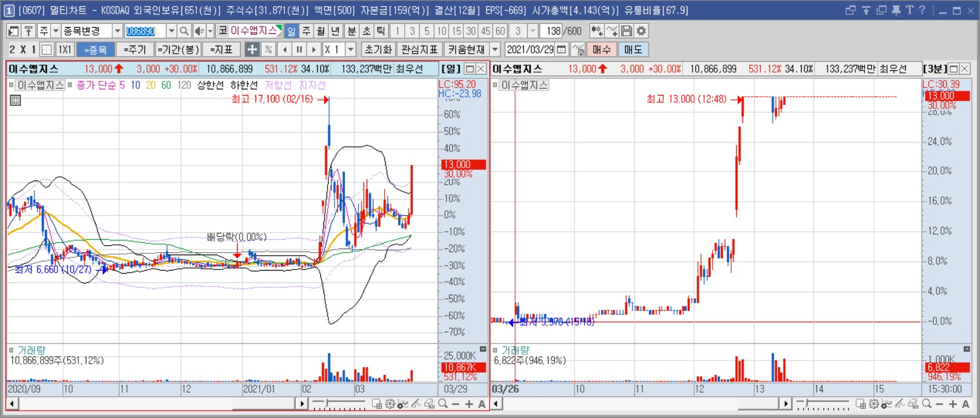Viewport: 980px width, 418px height.
Task: Click the 2021/03/29 date field
Action: coord(530,49)
